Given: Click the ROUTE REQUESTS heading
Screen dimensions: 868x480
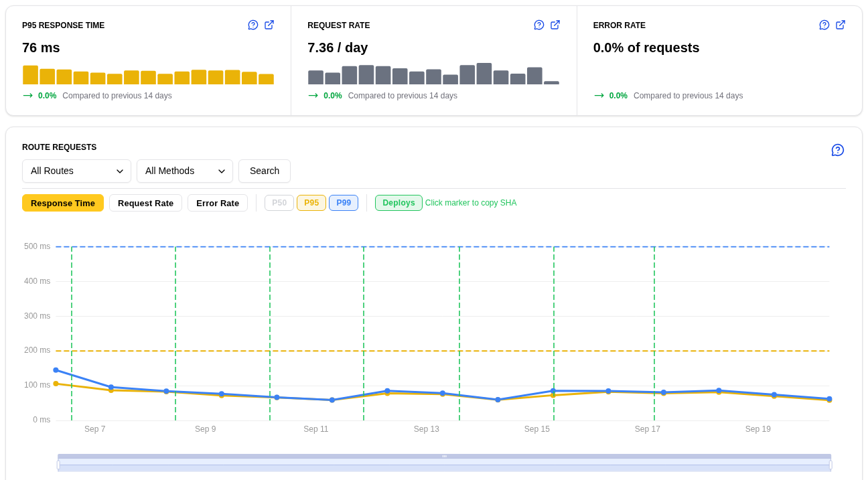Looking at the screenshot, I should coord(59,147).
